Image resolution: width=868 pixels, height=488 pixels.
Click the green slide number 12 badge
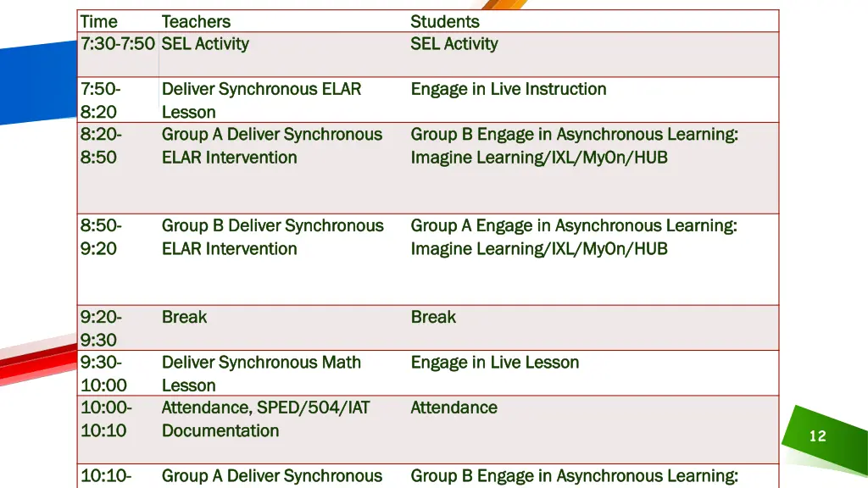click(x=818, y=436)
